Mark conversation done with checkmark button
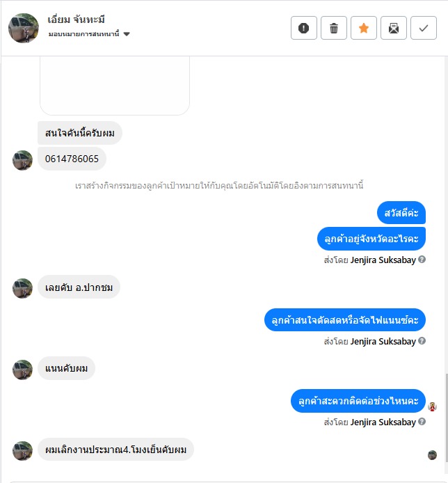Viewport: 448px width, 483px height. pyautogui.click(x=424, y=28)
